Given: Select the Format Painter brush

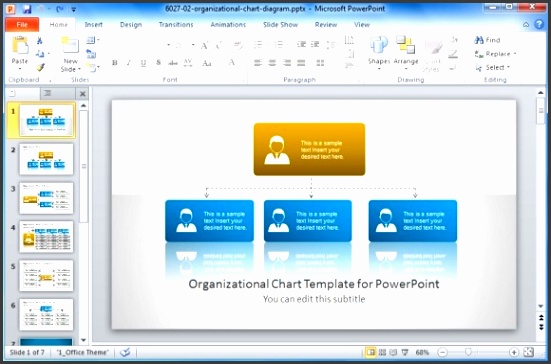Looking at the screenshot, I should (x=40, y=67).
